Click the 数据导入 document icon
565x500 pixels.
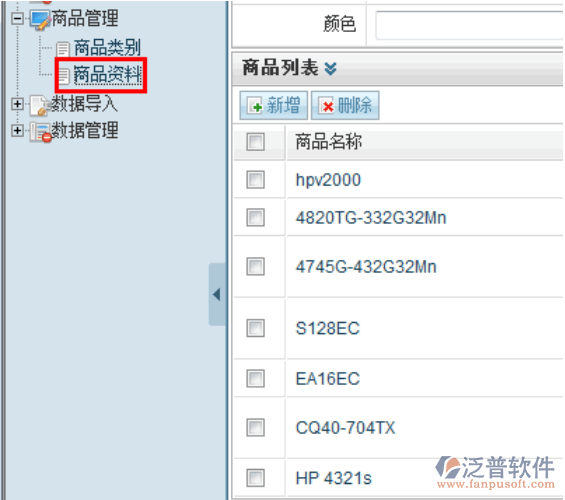[x=40, y=106]
